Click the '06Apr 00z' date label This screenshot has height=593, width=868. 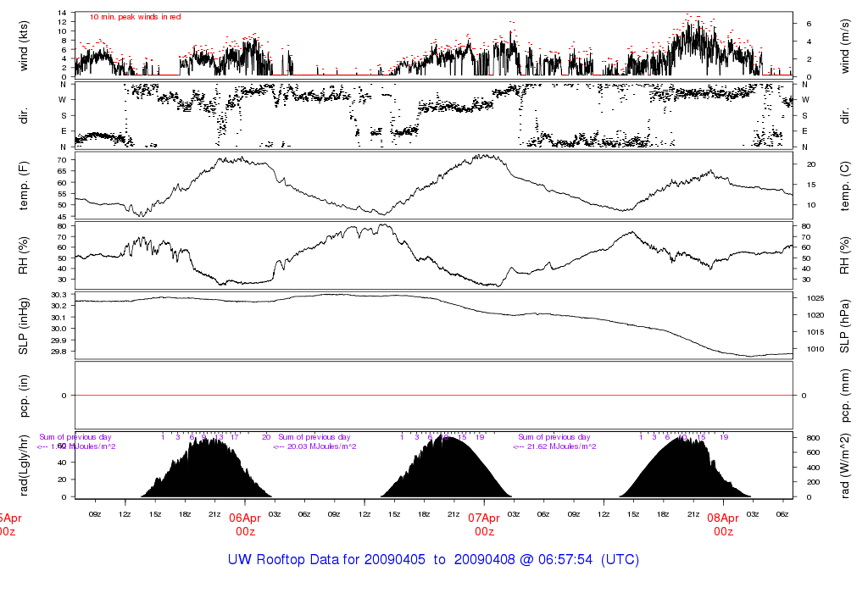[x=245, y=524]
